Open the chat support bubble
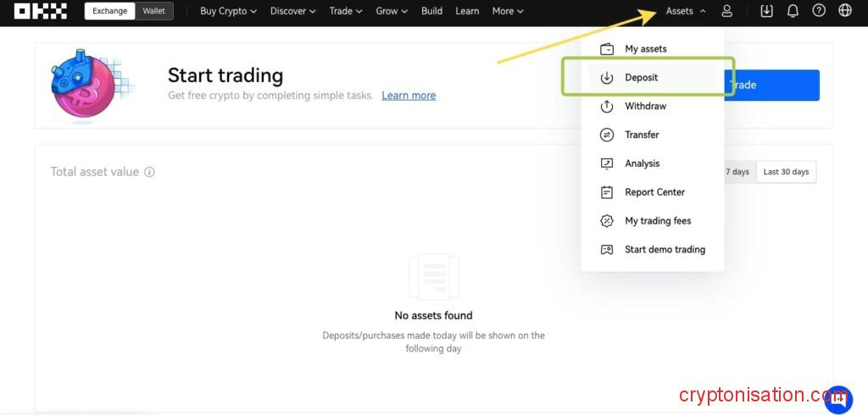Screen dimensions: 868x415 (x=837, y=399)
